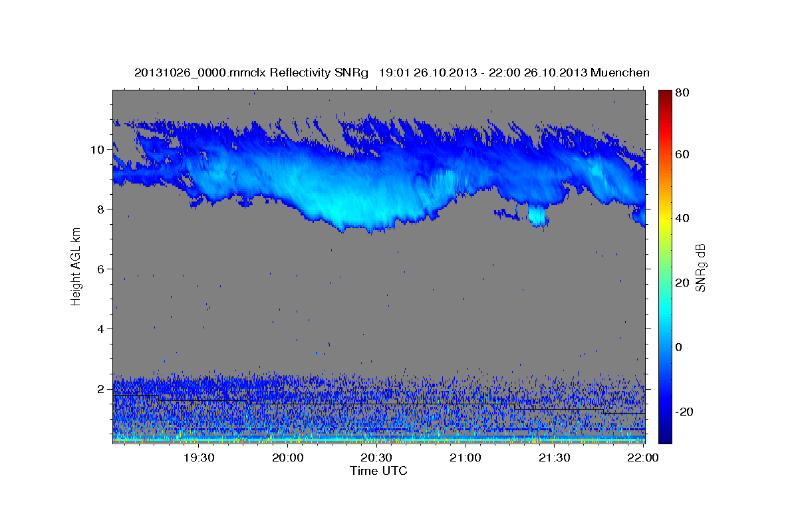Click the 'Time UTC' axis label
The image size is (798, 532).
(378, 471)
